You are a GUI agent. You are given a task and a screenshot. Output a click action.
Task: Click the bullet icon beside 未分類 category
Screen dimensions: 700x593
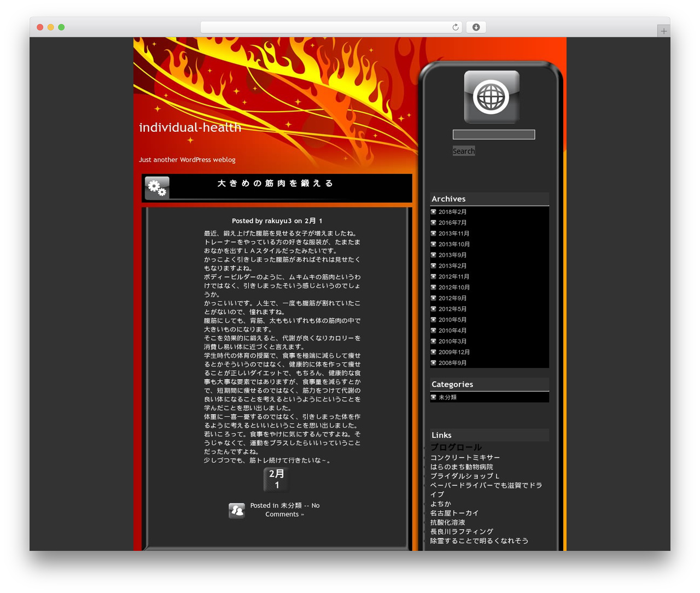tap(434, 397)
